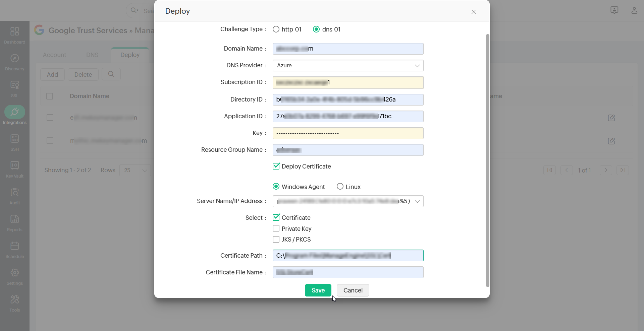This screenshot has height=331, width=644.
Task: Go to last page of results
Action: coord(623,170)
